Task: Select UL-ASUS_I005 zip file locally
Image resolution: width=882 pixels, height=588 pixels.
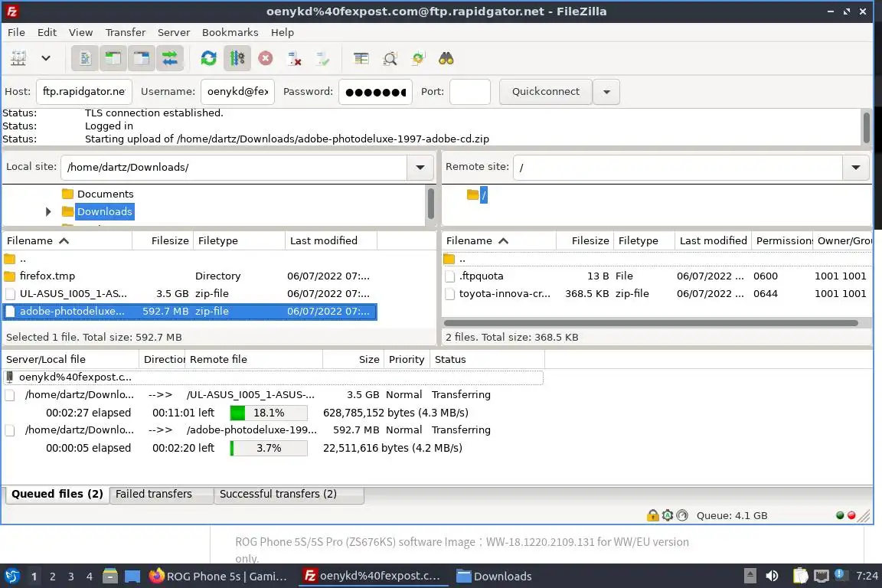Action: 190,294
